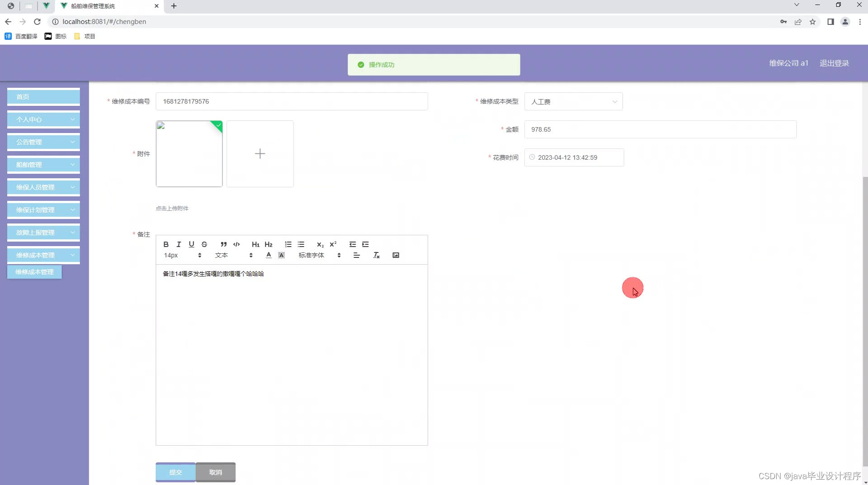Insert a code block in the editor
Screen dimensions: 868x485
pos(236,244)
